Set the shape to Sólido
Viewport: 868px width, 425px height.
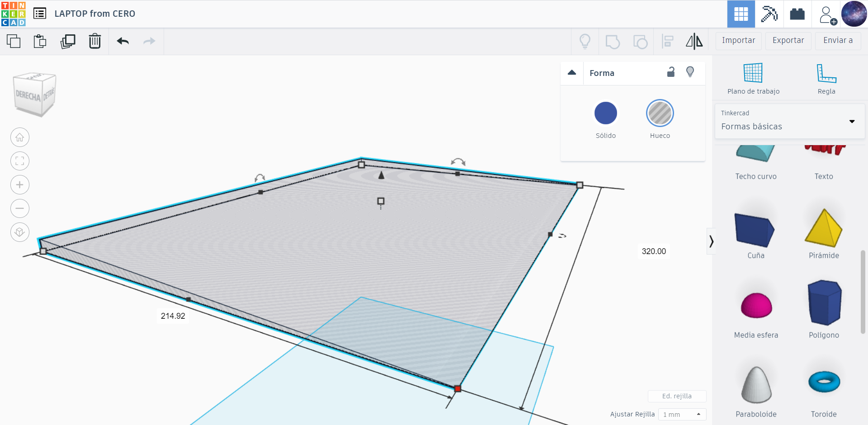(606, 113)
